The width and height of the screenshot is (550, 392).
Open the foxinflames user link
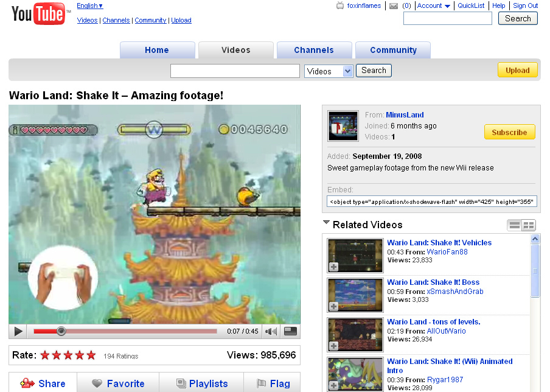point(364,5)
